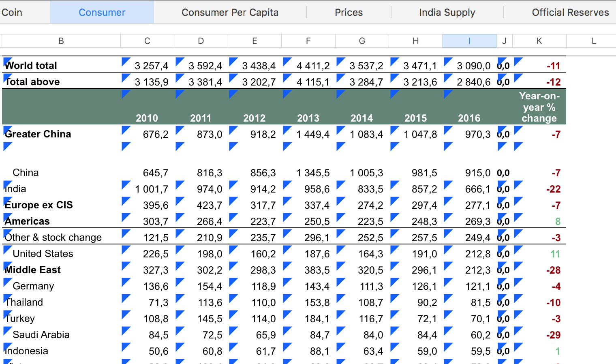This screenshot has width=616, height=364.
Task: Select World total change value -11
Action: (x=553, y=66)
